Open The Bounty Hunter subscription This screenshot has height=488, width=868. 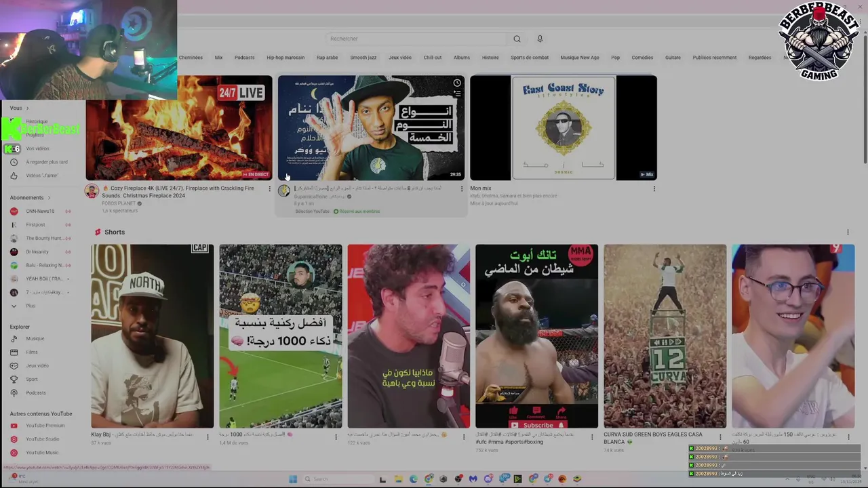coord(41,239)
